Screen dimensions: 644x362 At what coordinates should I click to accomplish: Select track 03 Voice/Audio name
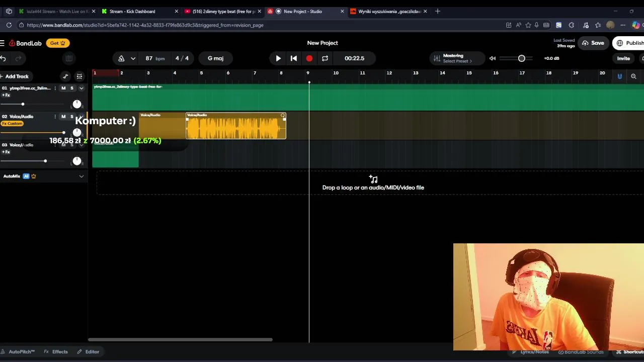point(21,145)
